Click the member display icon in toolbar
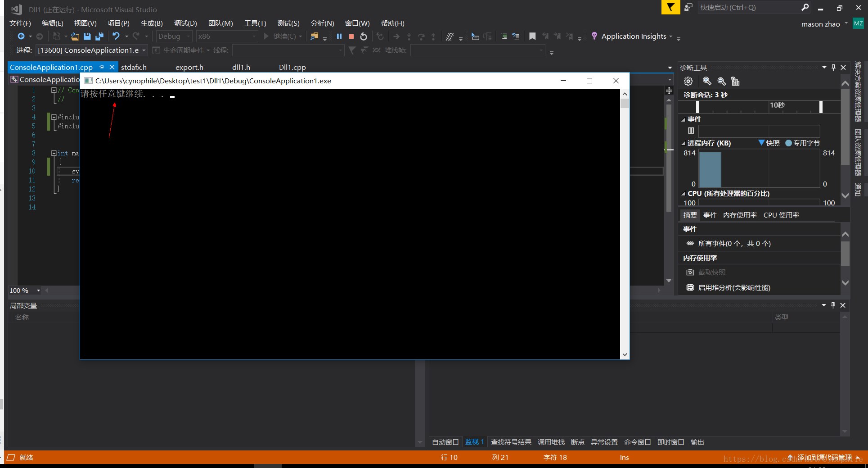Image resolution: width=868 pixels, height=468 pixels. tap(475, 36)
